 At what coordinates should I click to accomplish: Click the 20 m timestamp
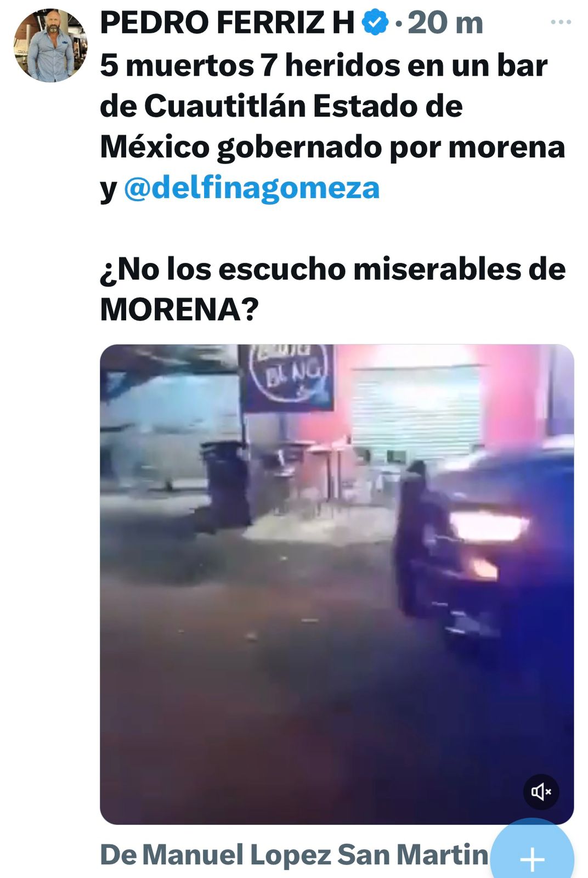coord(445,23)
